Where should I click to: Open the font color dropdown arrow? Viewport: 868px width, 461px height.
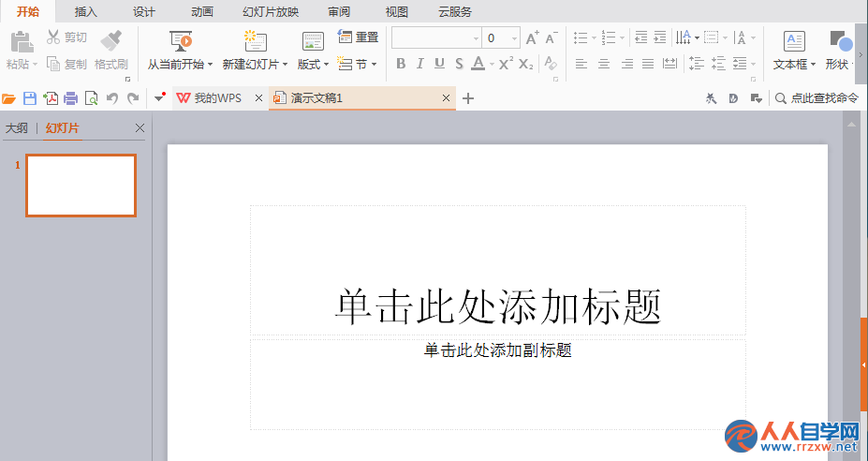tap(492, 65)
